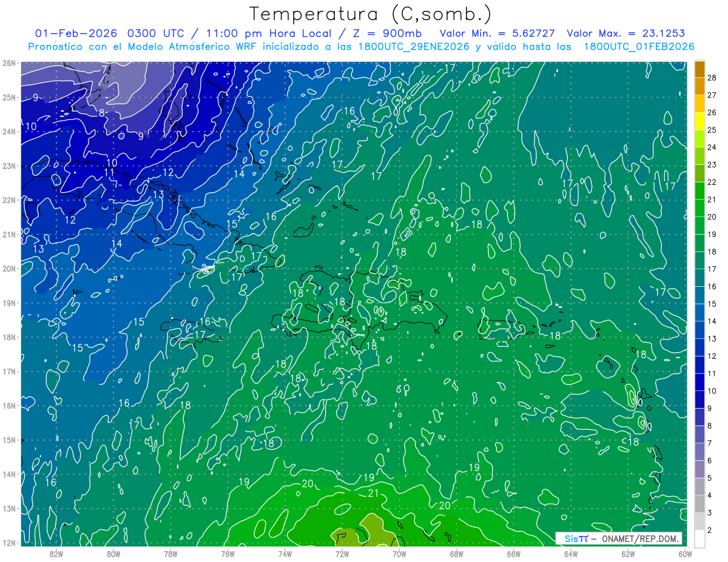Click the 25N latitude axis label
The width and height of the screenshot is (728, 562).
click(8, 98)
